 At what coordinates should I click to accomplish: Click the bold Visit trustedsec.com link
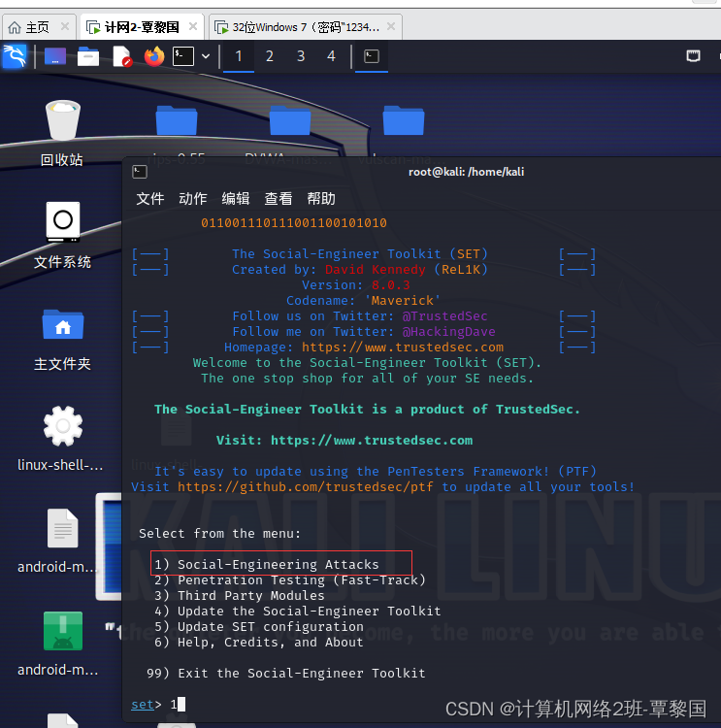coord(344,440)
